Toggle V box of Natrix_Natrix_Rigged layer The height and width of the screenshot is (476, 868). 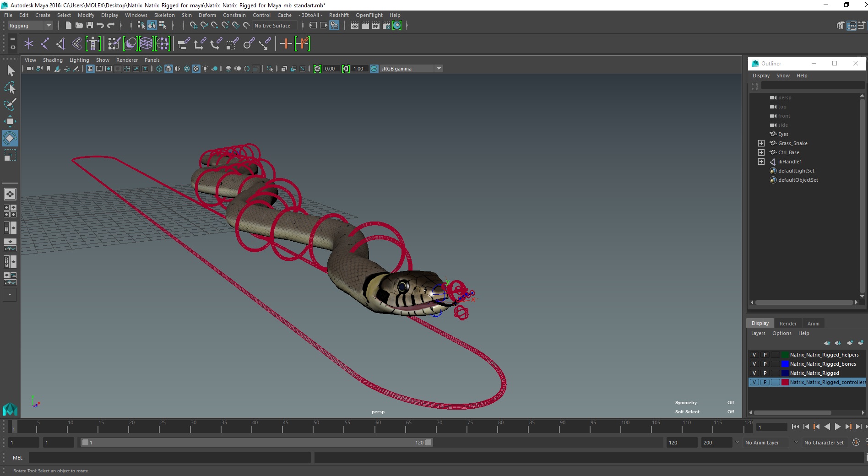pos(754,373)
